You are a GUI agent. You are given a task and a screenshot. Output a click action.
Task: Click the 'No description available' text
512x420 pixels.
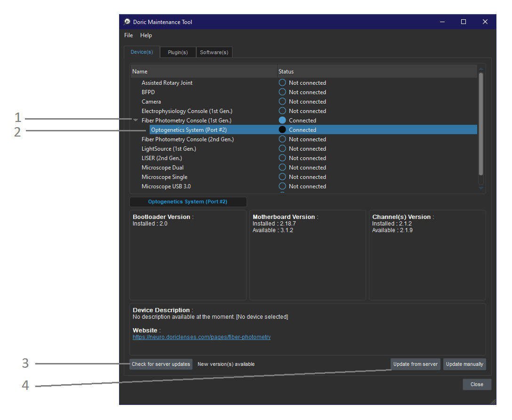point(210,317)
